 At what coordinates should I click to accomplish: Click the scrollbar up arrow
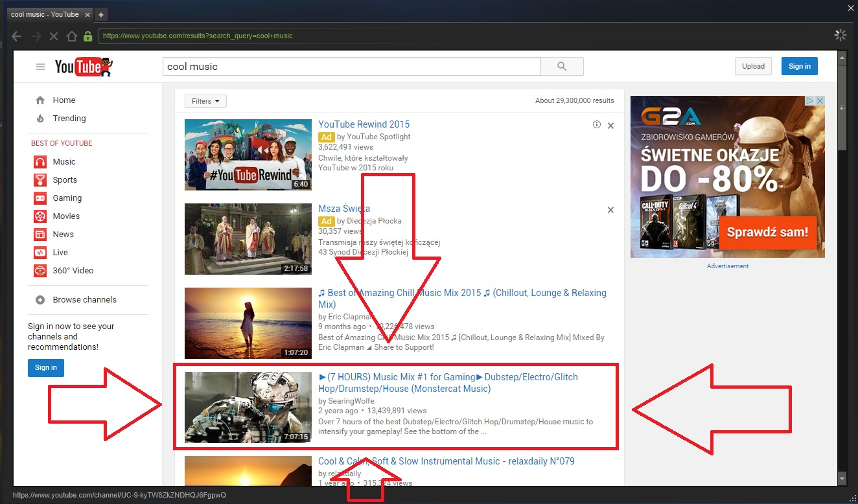click(842, 58)
